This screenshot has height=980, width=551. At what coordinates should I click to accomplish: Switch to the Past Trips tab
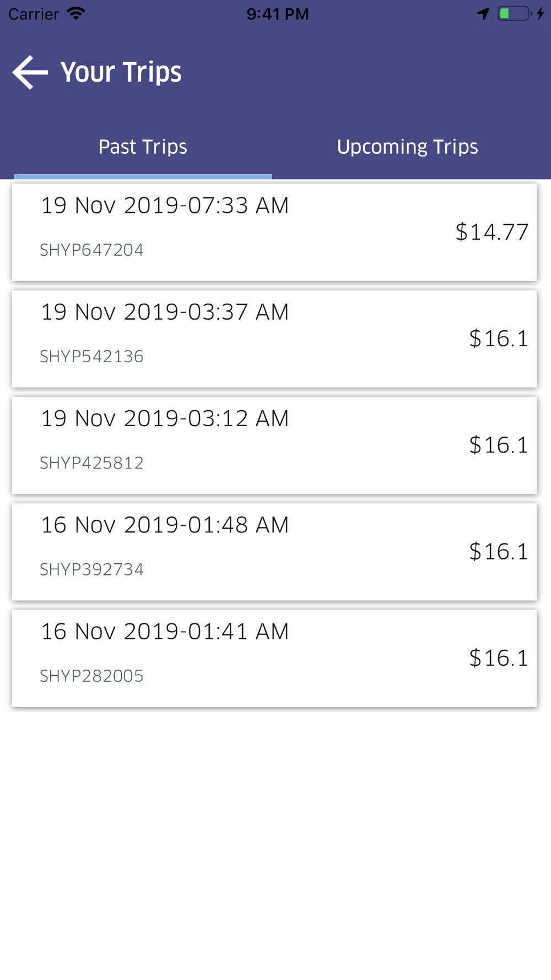143,147
